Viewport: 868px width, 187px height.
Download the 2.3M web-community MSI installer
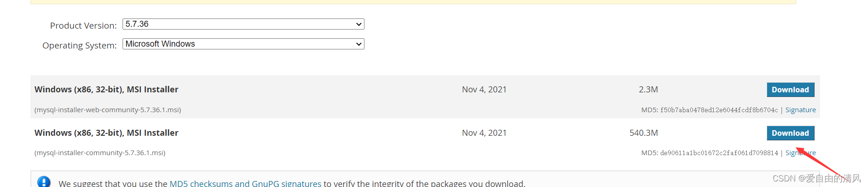tap(790, 90)
